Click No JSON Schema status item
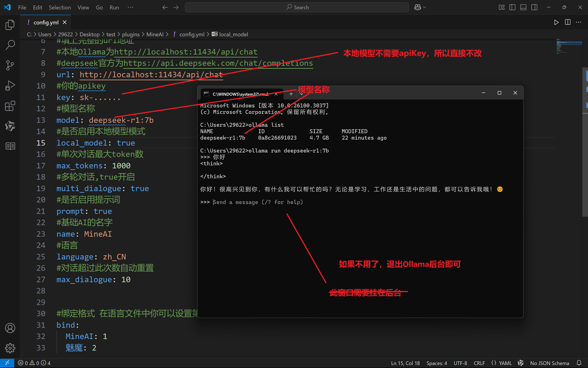The height and width of the screenshot is (368, 588). [550, 363]
